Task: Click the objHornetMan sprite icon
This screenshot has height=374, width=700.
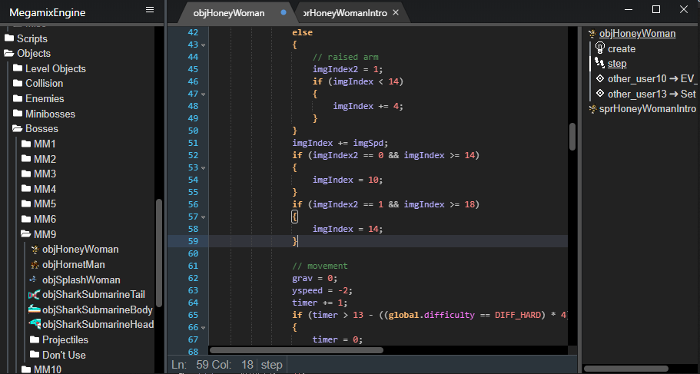Action: [x=34, y=264]
